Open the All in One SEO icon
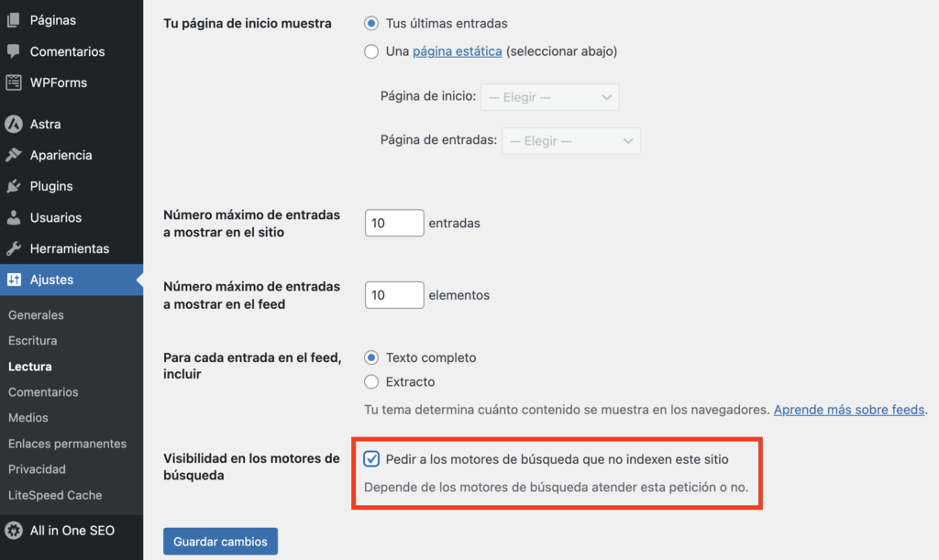The image size is (939, 560). tap(13, 530)
